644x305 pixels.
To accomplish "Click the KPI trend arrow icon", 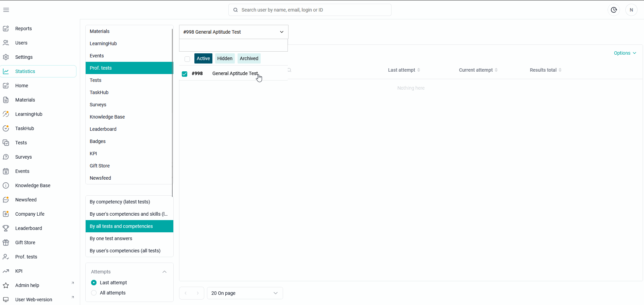I will coord(6,271).
